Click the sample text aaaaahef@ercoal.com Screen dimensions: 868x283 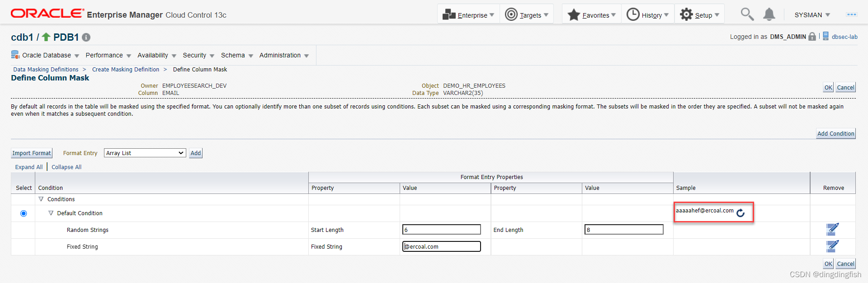click(x=704, y=211)
